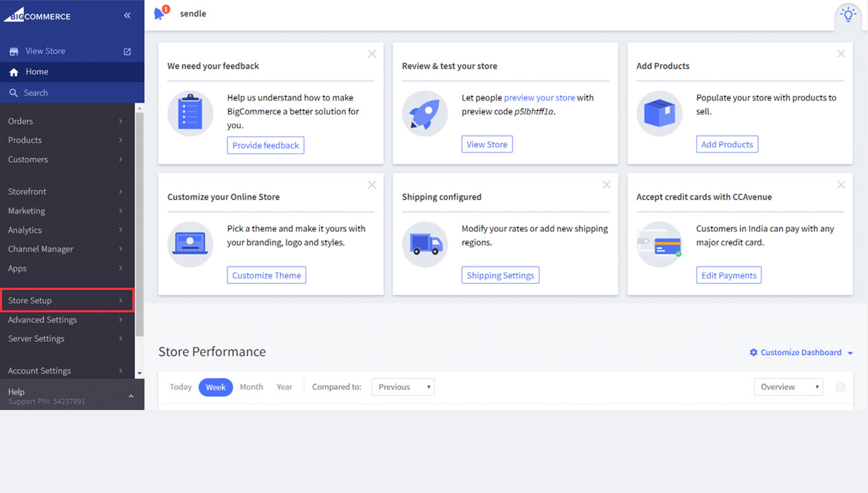Image resolution: width=868 pixels, height=493 pixels.
Task: Click the Shipping Settings button
Action: point(500,275)
